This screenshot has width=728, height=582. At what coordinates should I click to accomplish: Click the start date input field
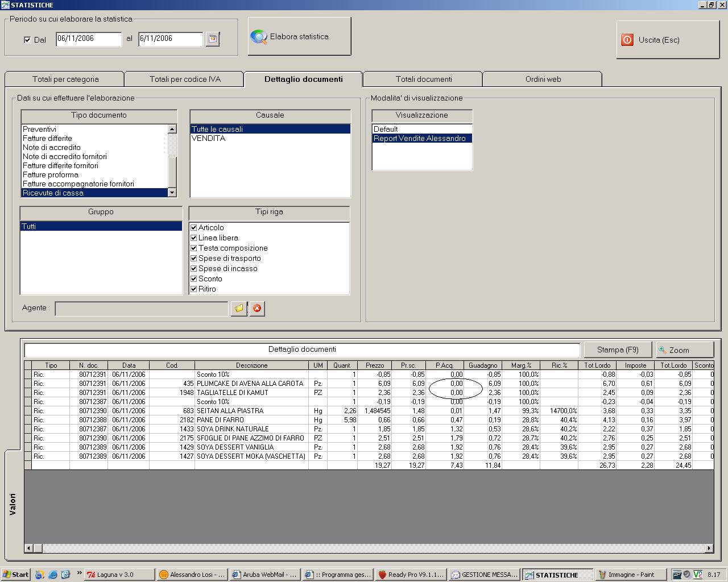pos(88,39)
